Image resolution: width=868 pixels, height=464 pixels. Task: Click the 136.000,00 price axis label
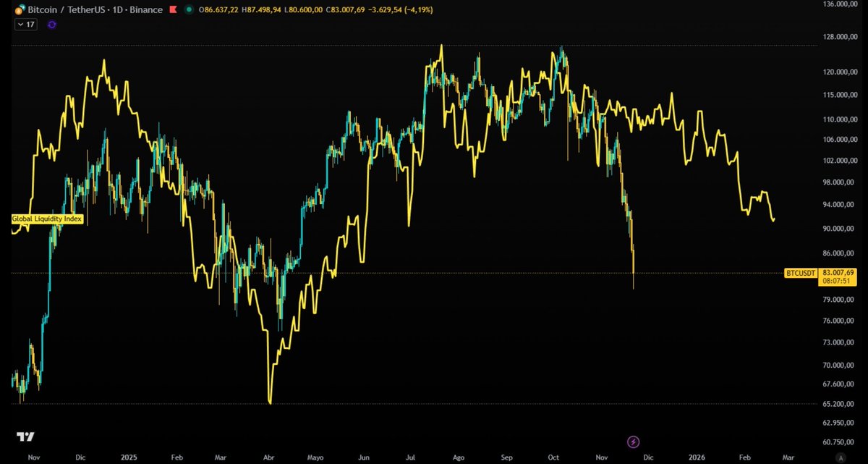pyautogui.click(x=841, y=4)
